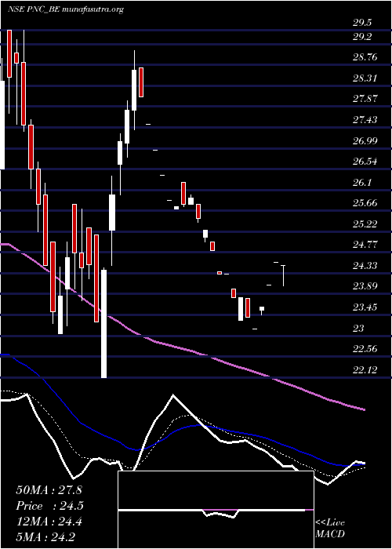
Task: Click the 27.43 price axis label
Action: point(365,120)
